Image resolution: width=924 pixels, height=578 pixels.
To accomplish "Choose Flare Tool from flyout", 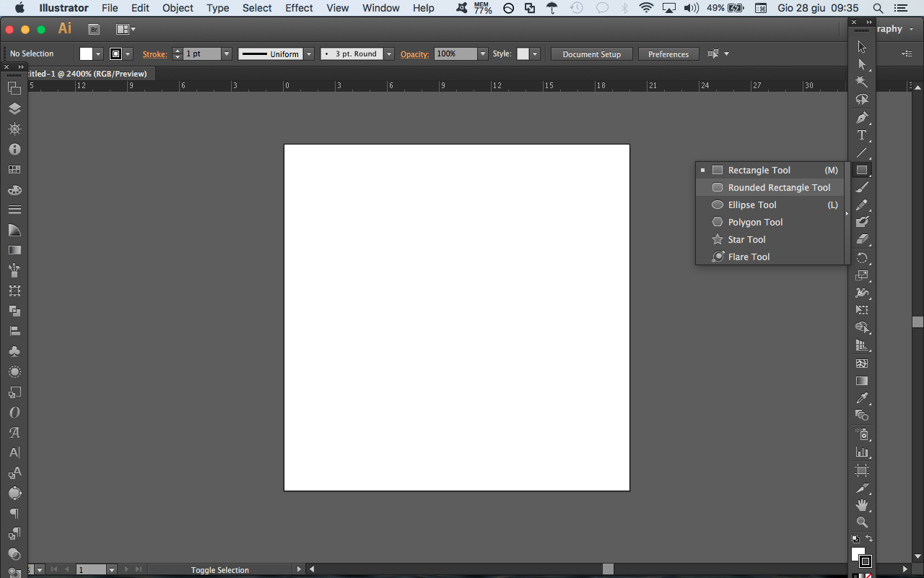I will point(770,256).
